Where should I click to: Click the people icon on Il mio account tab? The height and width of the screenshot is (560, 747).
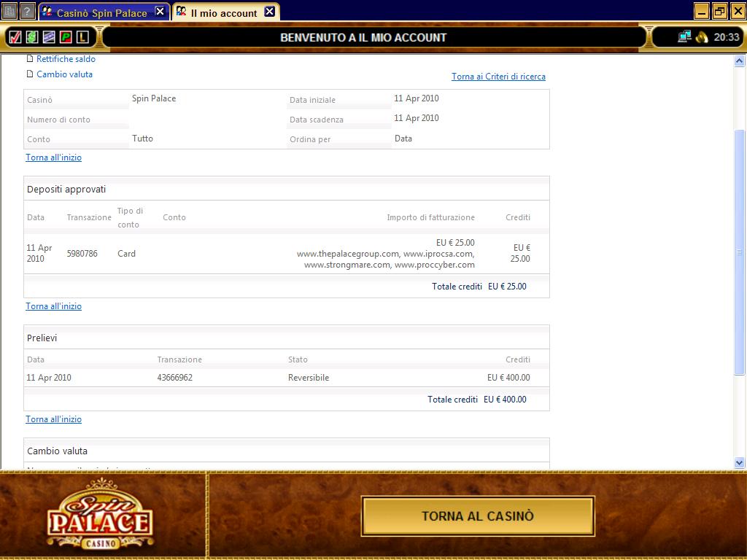pos(181,12)
